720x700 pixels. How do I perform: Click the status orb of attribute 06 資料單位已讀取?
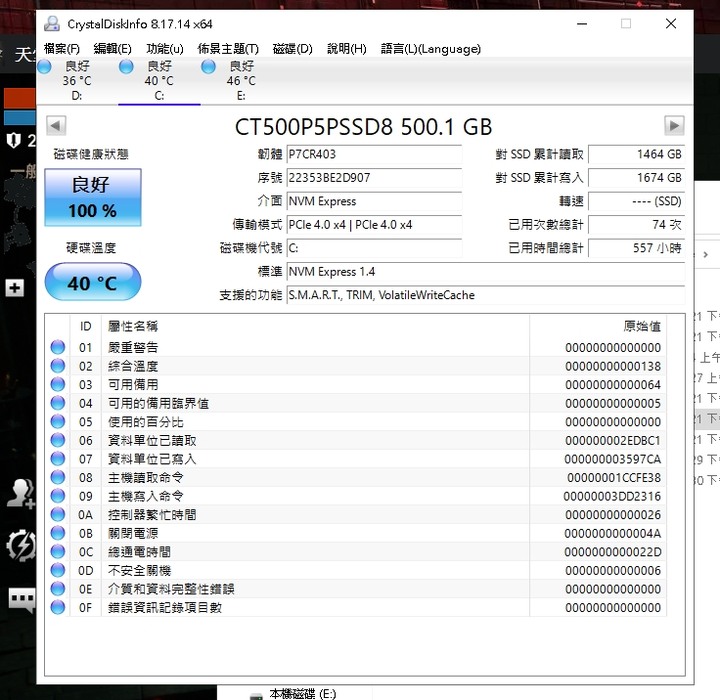pyautogui.click(x=58, y=440)
